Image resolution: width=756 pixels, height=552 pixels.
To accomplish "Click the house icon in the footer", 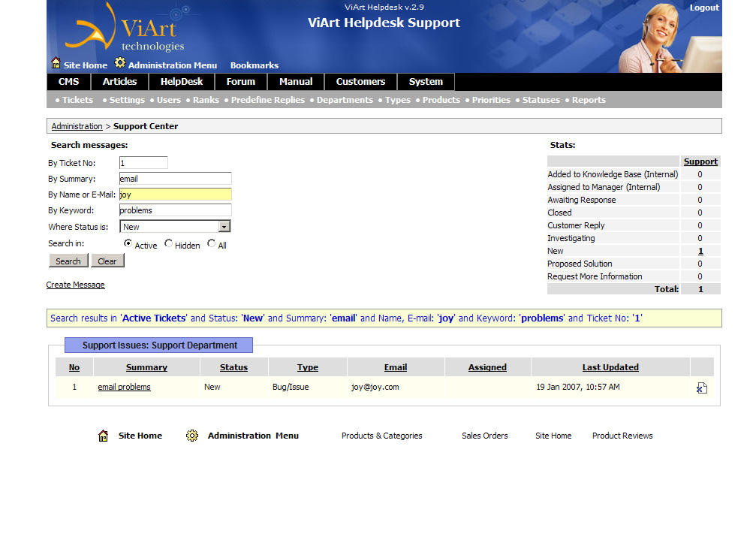I will 103,436.
